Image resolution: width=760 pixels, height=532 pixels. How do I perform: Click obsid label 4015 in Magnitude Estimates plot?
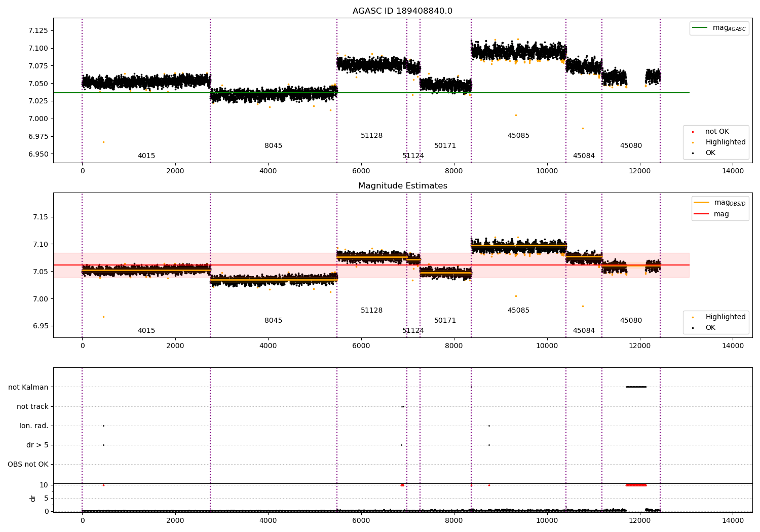pos(146,331)
